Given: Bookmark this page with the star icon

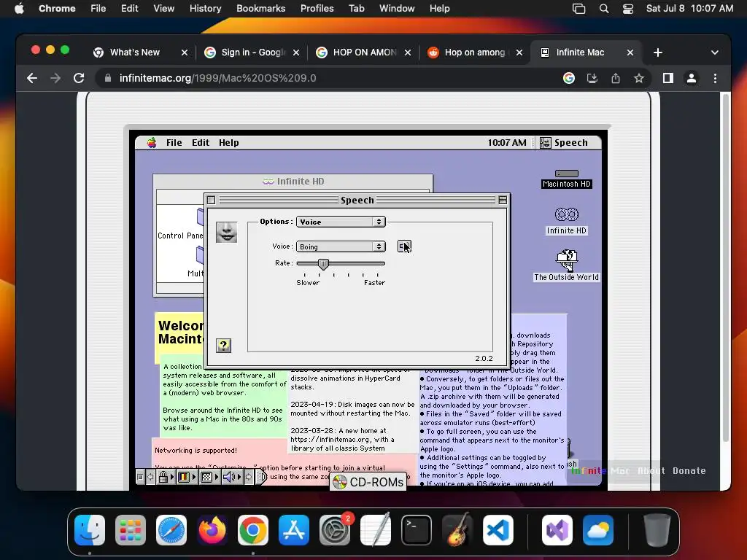Looking at the screenshot, I should [x=639, y=78].
